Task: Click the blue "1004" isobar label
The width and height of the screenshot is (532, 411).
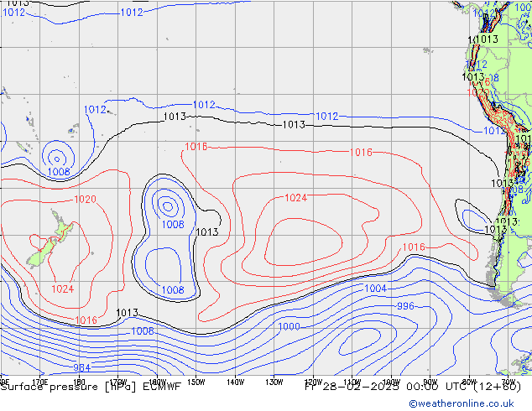Action: click(x=375, y=289)
